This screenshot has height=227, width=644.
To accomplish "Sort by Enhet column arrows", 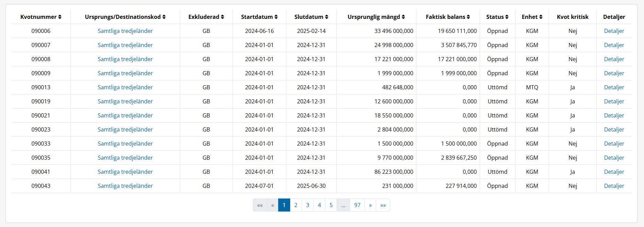I will [x=541, y=17].
